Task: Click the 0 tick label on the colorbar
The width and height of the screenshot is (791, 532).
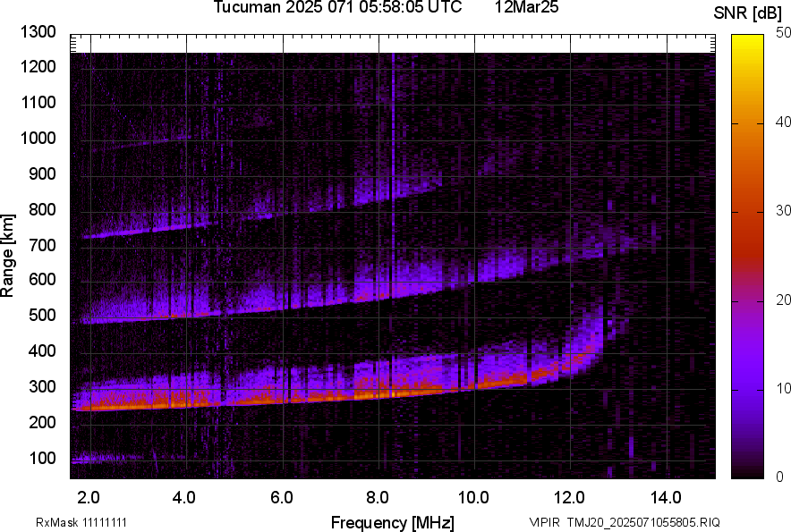Action: [x=780, y=477]
